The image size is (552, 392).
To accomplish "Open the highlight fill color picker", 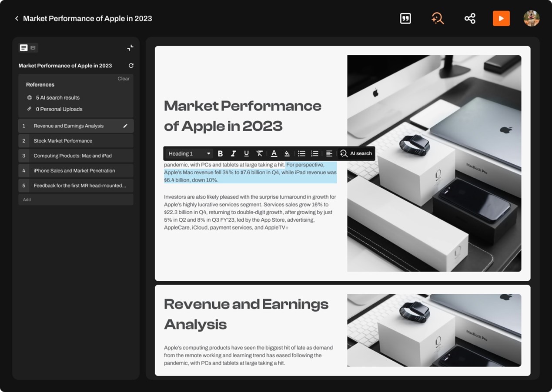I will click(x=287, y=153).
